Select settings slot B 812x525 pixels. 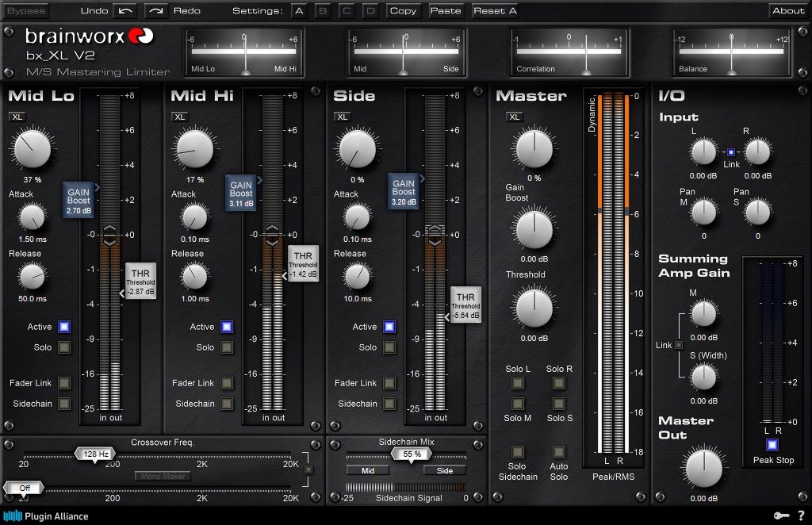tap(323, 11)
